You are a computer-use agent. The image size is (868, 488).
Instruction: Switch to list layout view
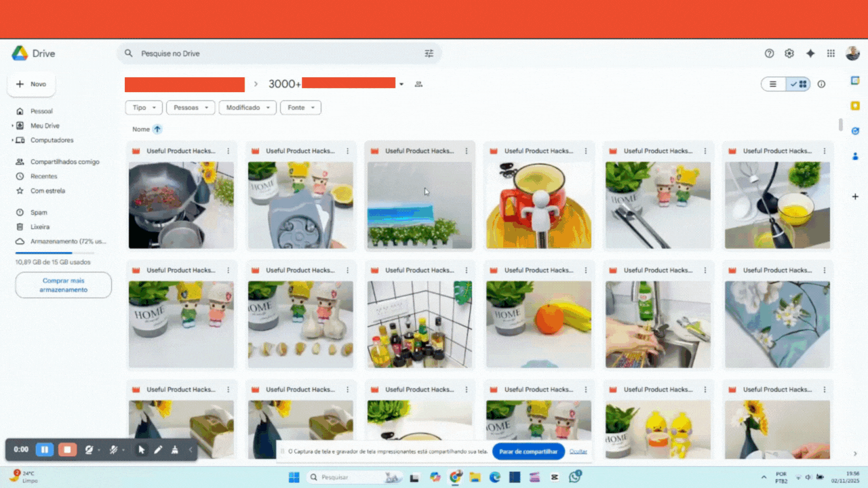click(x=773, y=84)
